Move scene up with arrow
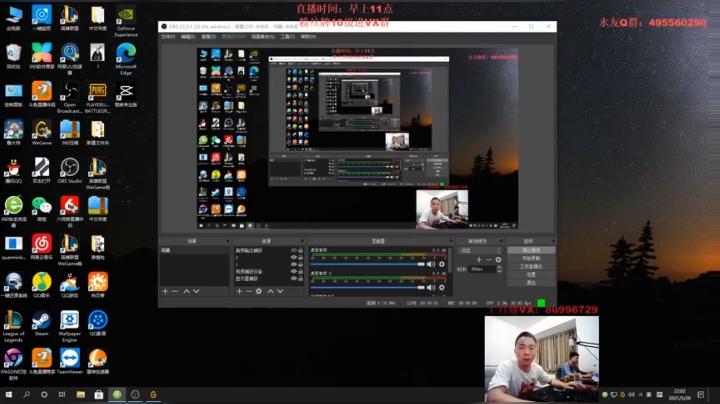Screen dimensions: 720x404 pos(186,291)
